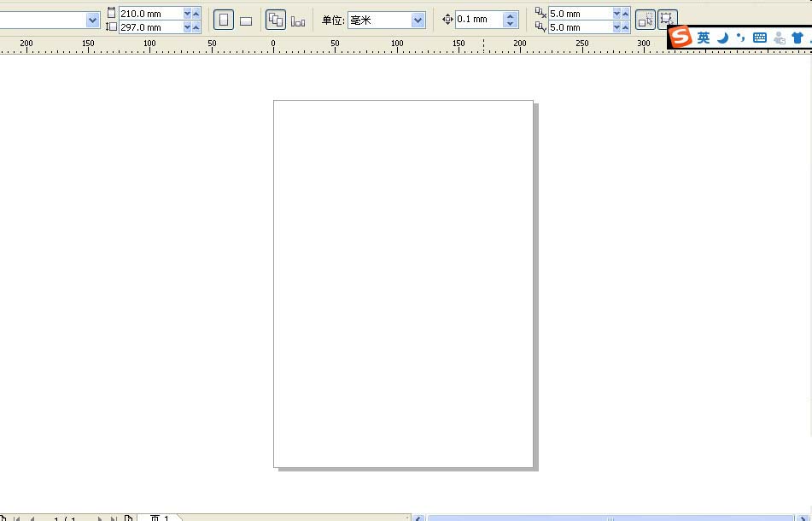Viewport: 812px width, 521px height.
Task: Apply page layout to all pages
Action: point(276,20)
